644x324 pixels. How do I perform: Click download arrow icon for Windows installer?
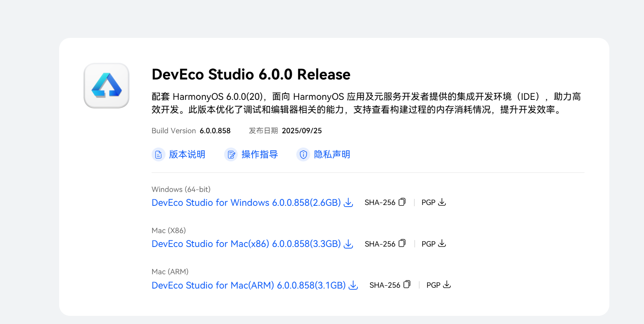point(348,203)
